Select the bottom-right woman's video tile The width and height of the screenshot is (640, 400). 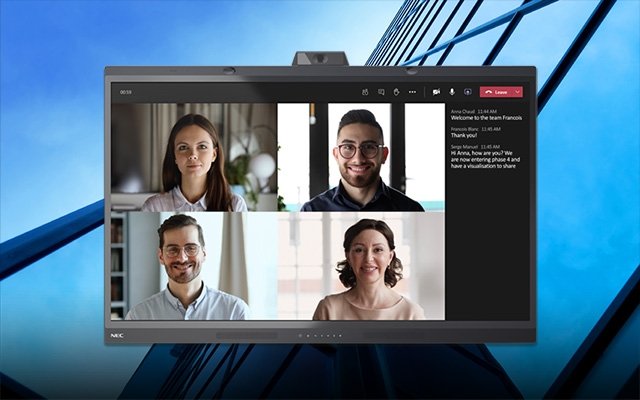360,266
